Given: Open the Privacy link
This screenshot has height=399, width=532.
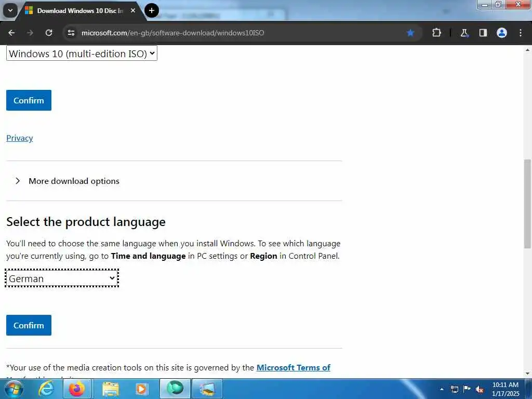Looking at the screenshot, I should click(x=20, y=138).
